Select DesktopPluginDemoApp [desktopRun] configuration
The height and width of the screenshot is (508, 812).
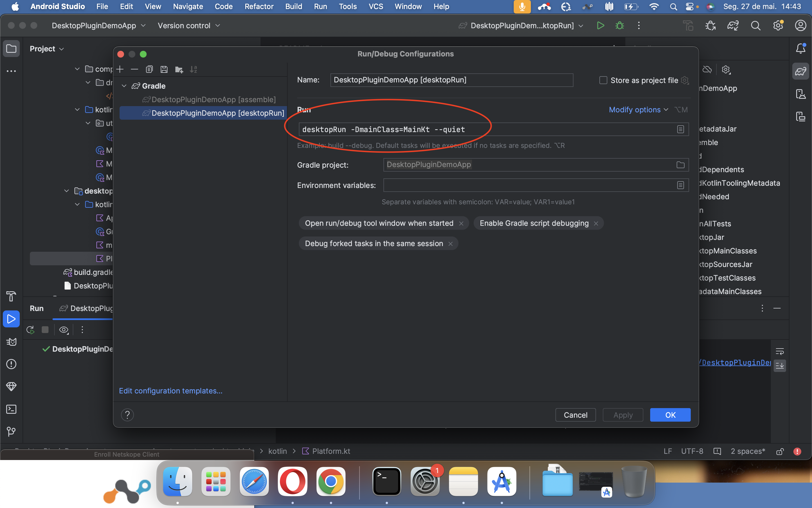tap(203, 113)
